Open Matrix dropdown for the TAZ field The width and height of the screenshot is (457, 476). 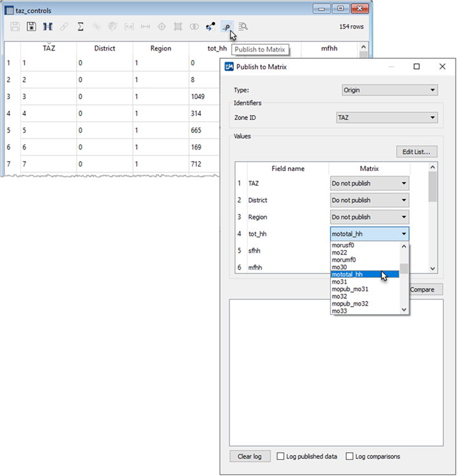(370, 183)
